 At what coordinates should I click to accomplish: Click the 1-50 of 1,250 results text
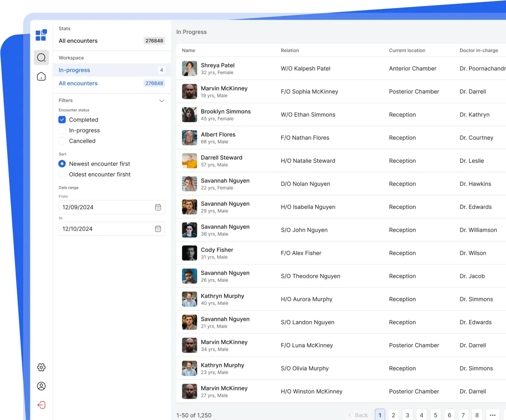tap(194, 415)
